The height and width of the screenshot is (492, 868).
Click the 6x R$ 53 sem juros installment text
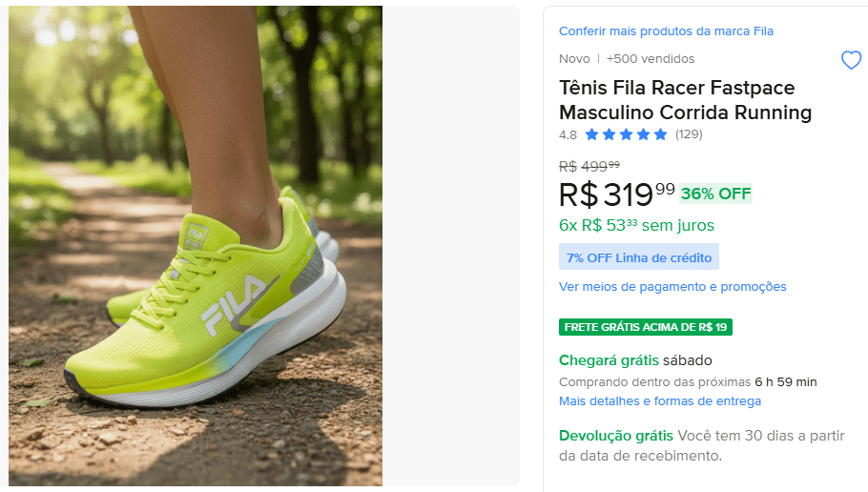(636, 225)
